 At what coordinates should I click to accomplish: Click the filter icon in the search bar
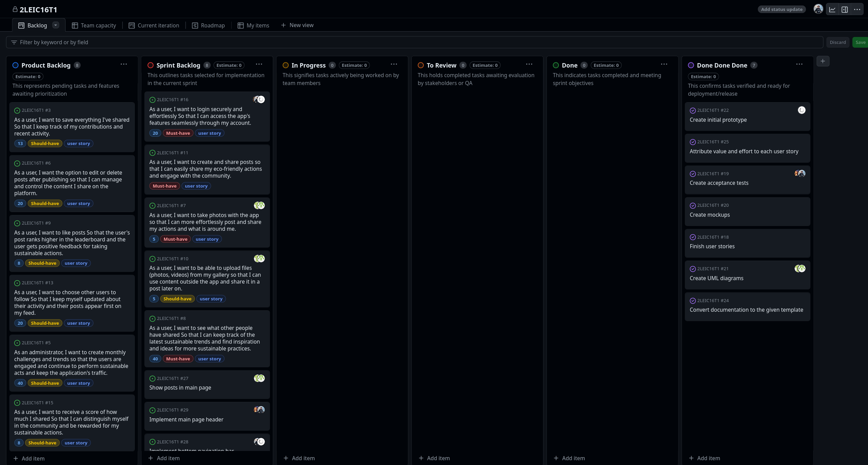14,43
